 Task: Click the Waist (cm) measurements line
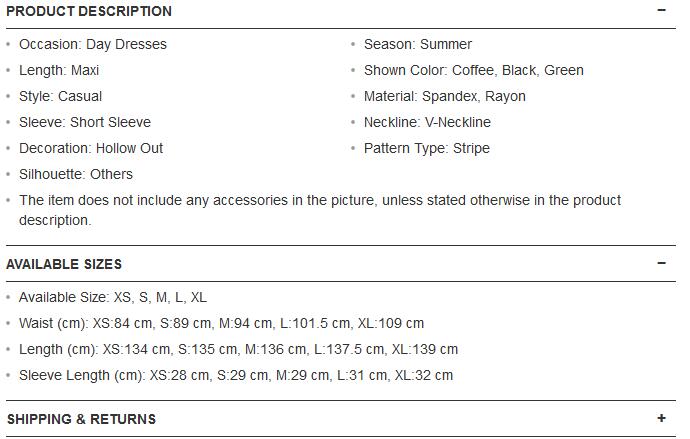(x=221, y=323)
